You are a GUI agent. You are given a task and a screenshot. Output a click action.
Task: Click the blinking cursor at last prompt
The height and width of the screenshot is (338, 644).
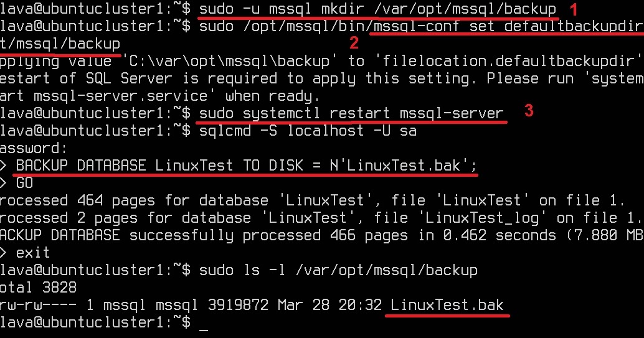point(203,330)
